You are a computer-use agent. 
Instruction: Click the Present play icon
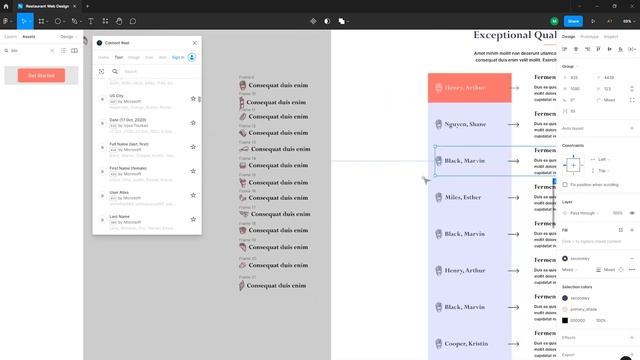point(593,21)
